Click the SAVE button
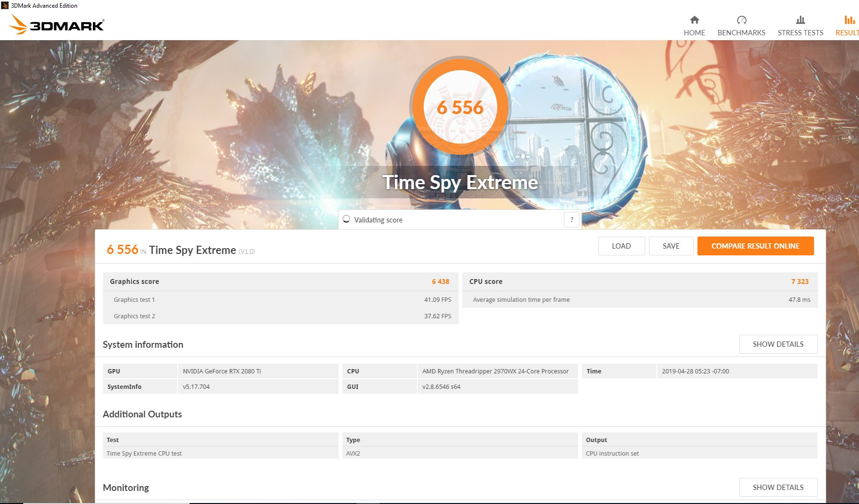859x504 pixels. (x=671, y=246)
